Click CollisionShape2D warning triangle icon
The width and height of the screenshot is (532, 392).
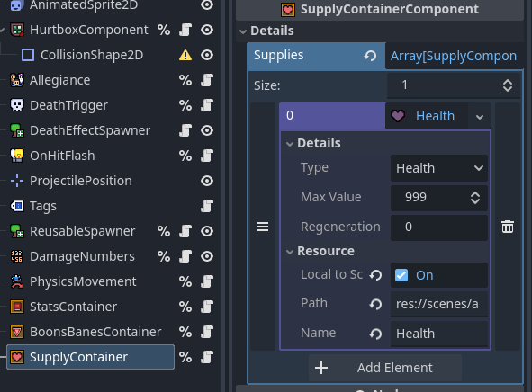click(x=185, y=55)
